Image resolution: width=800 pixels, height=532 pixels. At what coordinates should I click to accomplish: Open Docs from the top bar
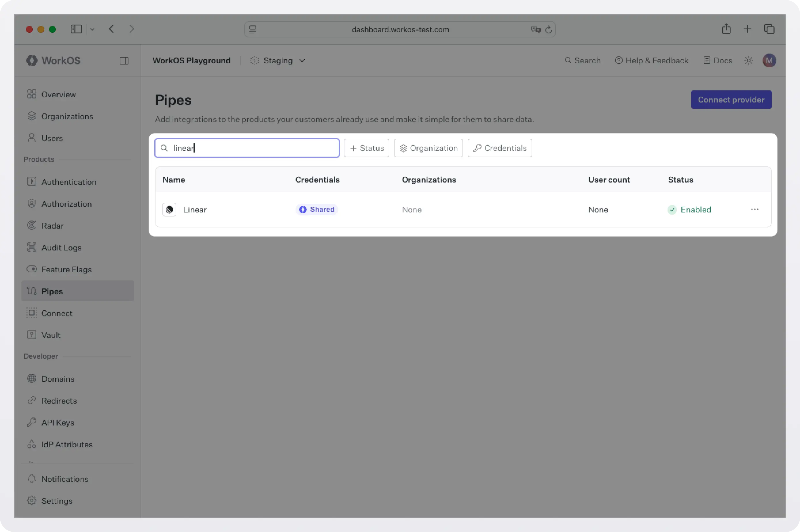pyautogui.click(x=718, y=60)
